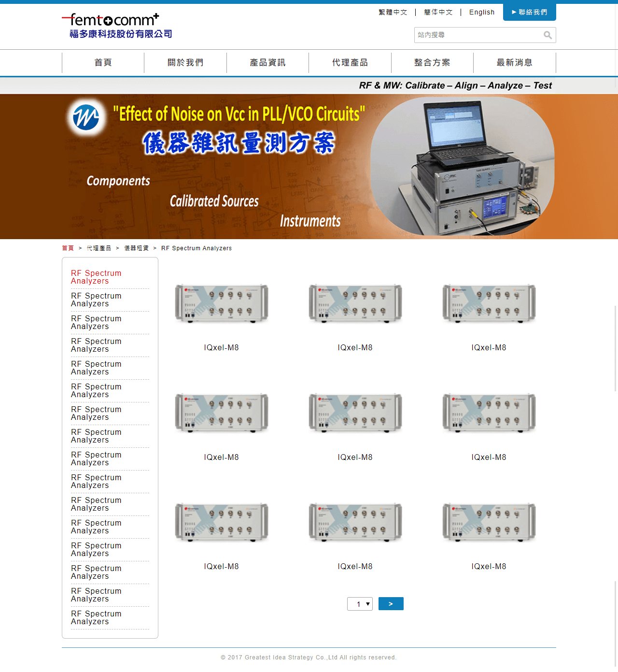This screenshot has width=618, height=672.
Task: Switch language to 繁體中文
Action: 393,12
